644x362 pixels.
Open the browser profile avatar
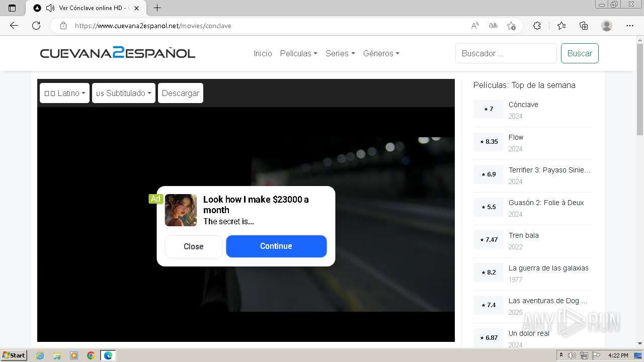click(607, 26)
